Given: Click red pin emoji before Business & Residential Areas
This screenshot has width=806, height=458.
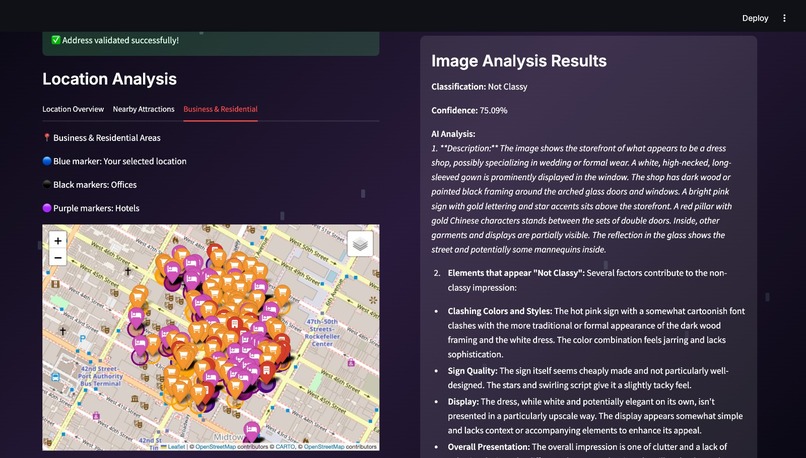Looking at the screenshot, I should [47, 137].
